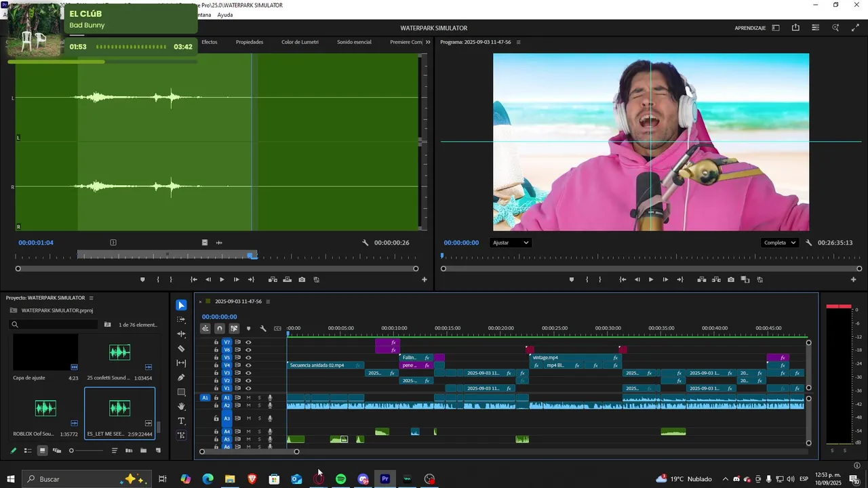Click New Bin folder icon in Project panel
Viewport: 868px width, 488px height.
coord(143,451)
